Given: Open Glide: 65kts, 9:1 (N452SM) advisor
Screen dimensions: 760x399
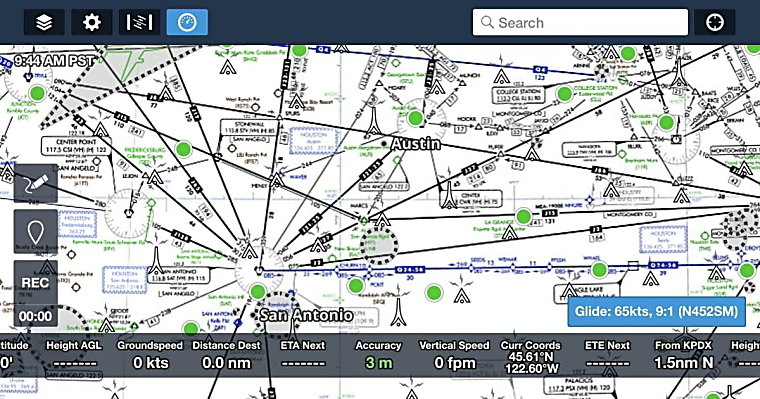Looking at the screenshot, I should pyautogui.click(x=656, y=311).
